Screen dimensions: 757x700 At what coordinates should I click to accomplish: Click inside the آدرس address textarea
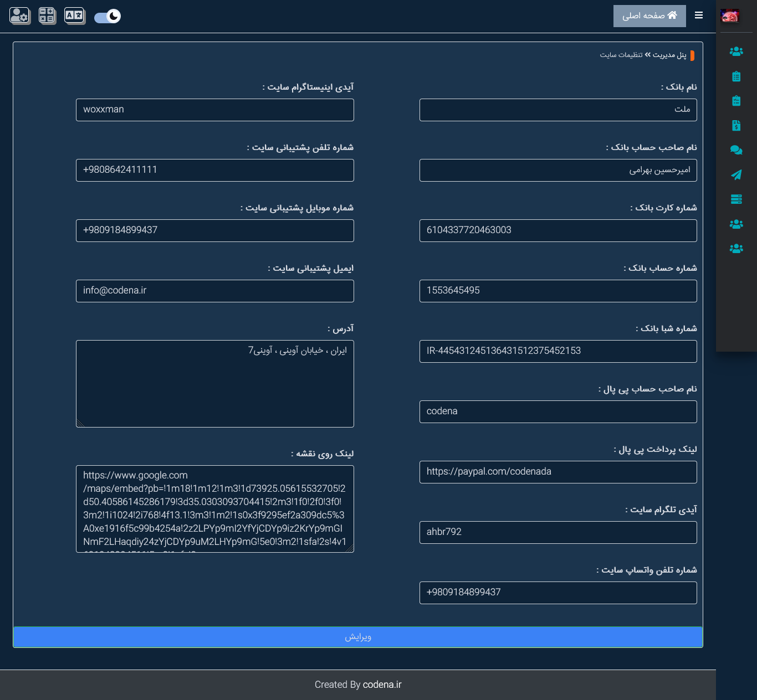pyautogui.click(x=215, y=383)
